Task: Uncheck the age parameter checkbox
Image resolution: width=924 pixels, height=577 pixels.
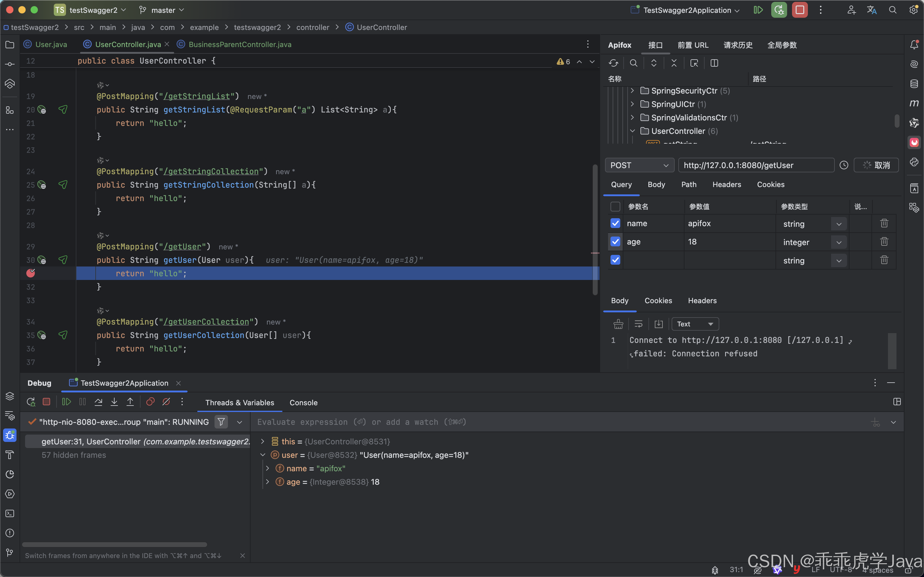Action: coord(615,242)
